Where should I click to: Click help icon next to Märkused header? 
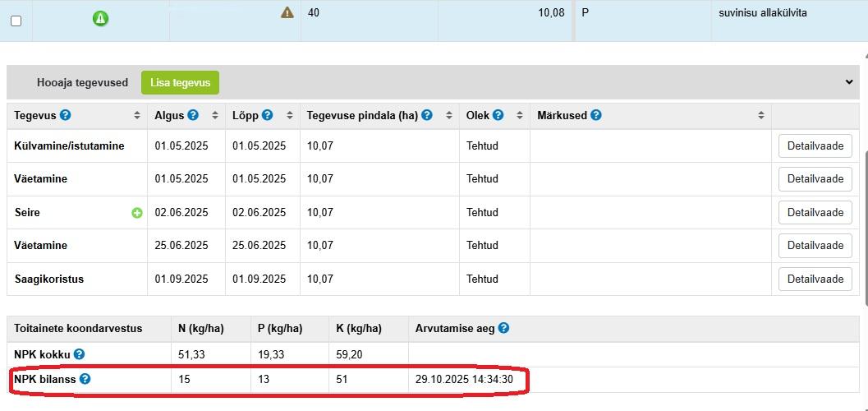(x=596, y=115)
